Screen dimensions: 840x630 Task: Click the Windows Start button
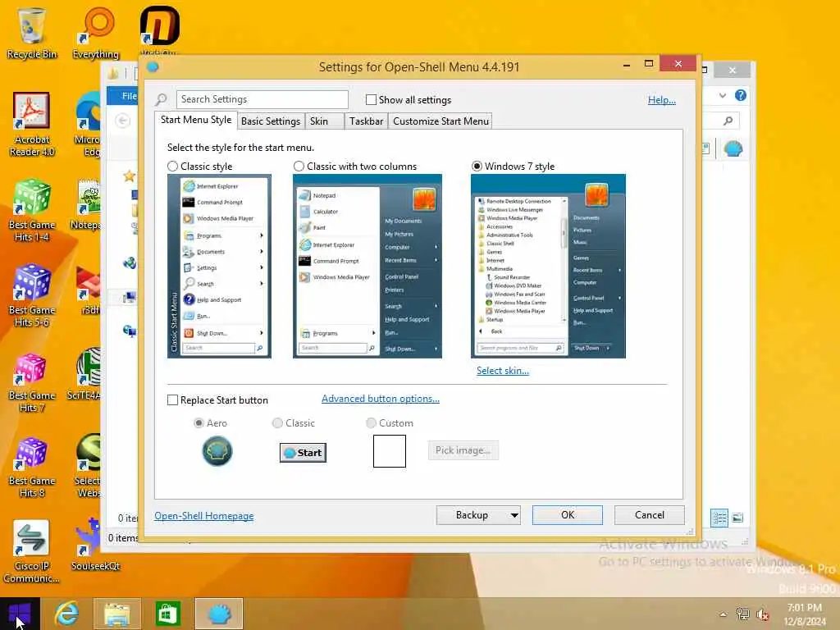click(x=20, y=614)
